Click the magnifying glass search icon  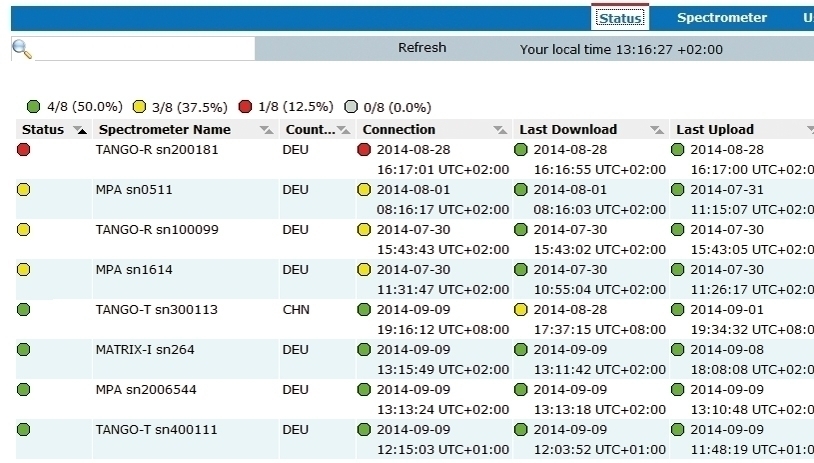point(22,49)
